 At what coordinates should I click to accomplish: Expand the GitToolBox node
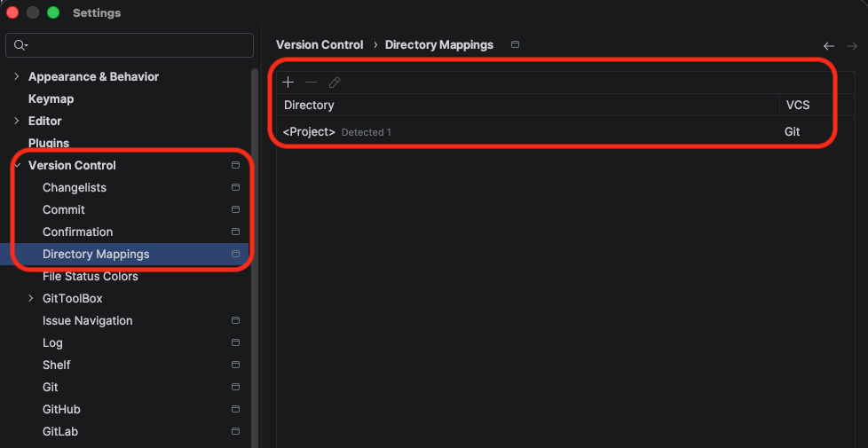31,298
